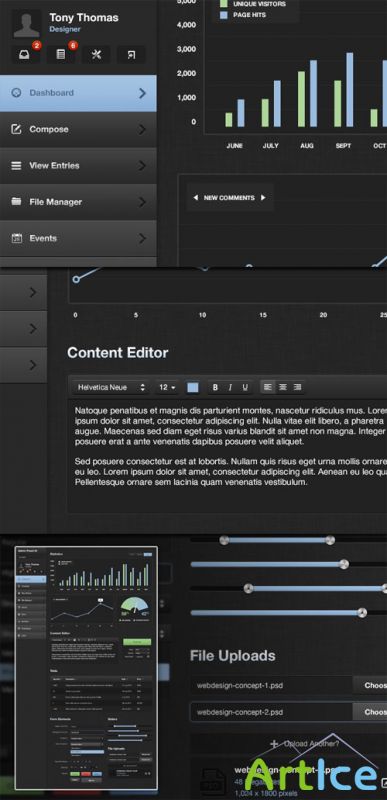
Task: Open the font size 12 dropdown
Action: click(x=167, y=387)
